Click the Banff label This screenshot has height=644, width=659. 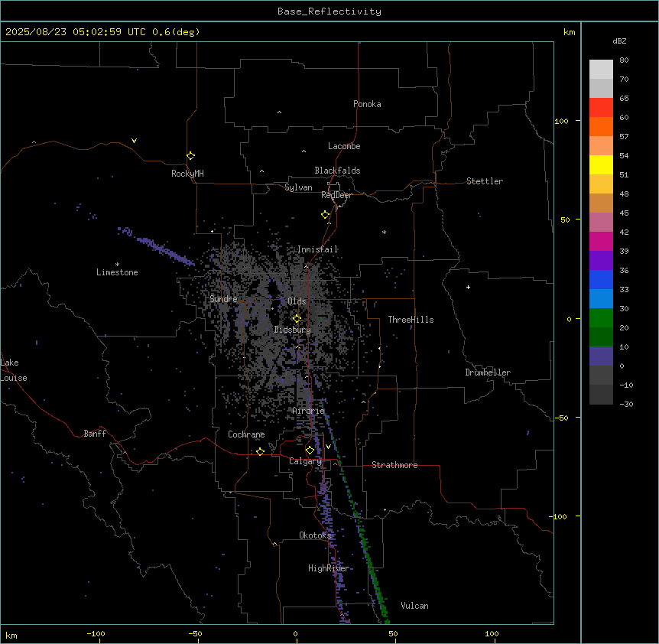tap(95, 434)
